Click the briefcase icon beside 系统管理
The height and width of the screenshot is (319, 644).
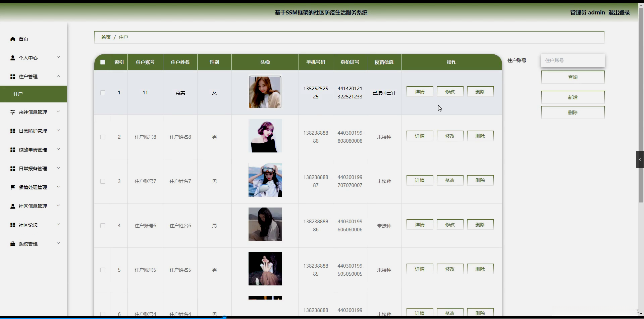pos(13,244)
